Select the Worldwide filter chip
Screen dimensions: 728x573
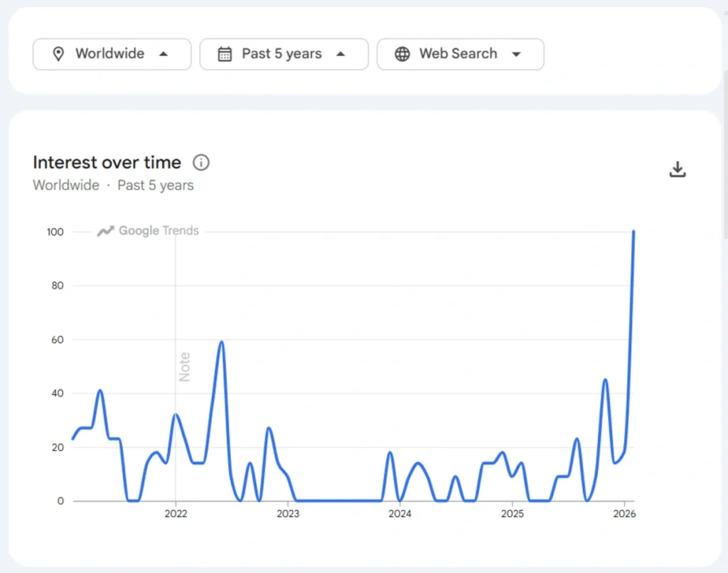112,53
